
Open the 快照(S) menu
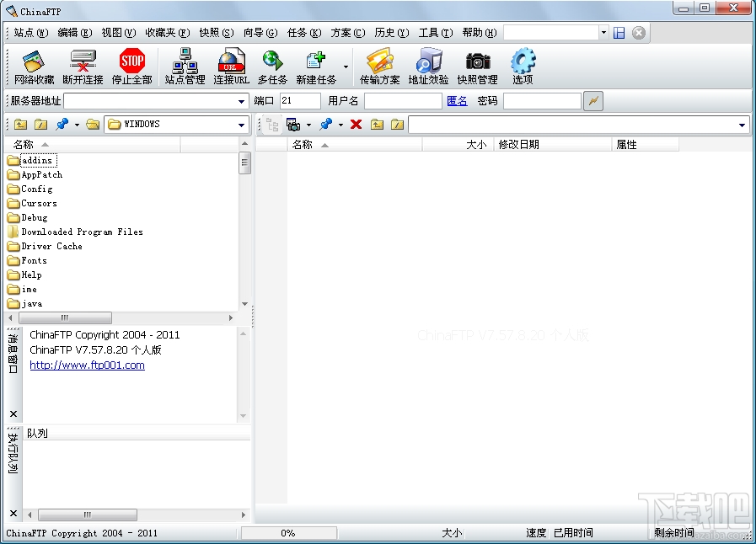tap(217, 33)
